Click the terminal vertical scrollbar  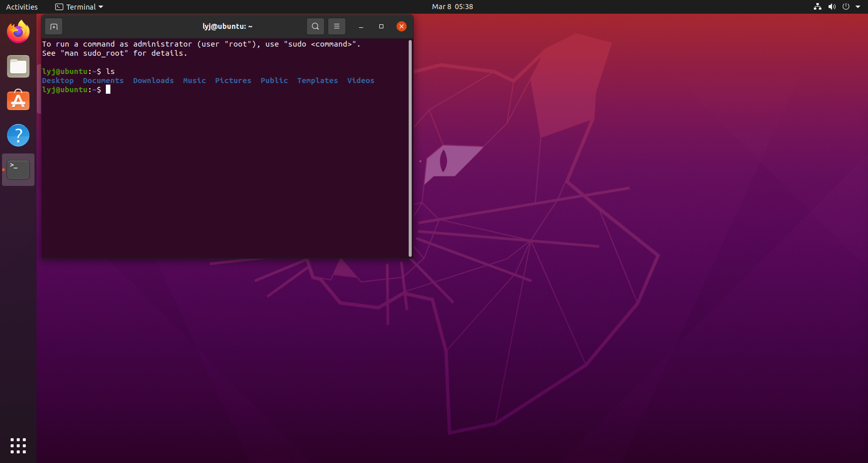[410, 148]
